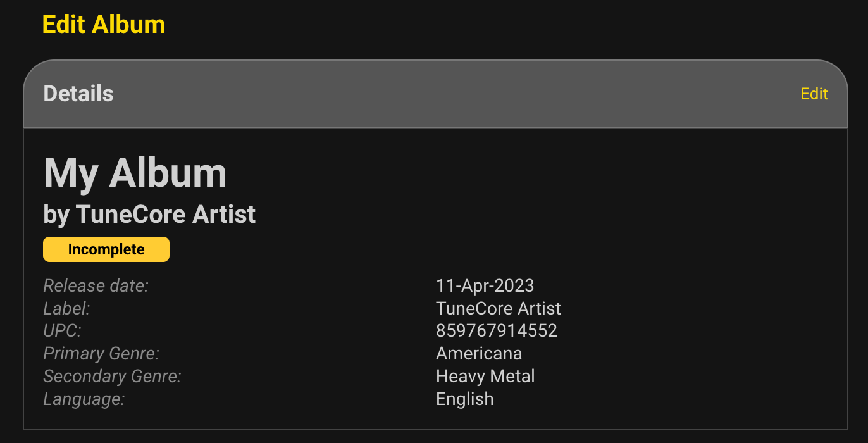Click the Americana genre value
The height and width of the screenshot is (443, 868).
(479, 354)
